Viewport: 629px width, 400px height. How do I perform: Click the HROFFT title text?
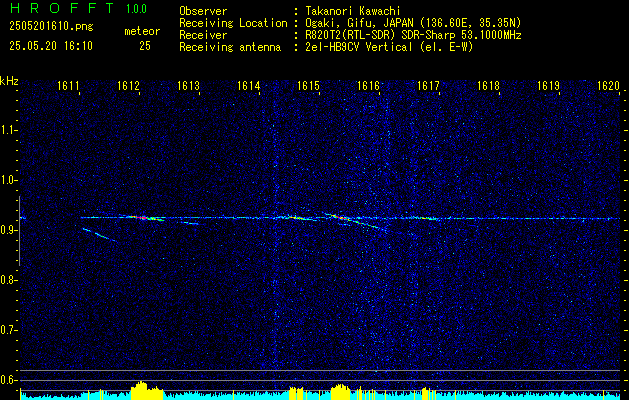click(x=62, y=8)
